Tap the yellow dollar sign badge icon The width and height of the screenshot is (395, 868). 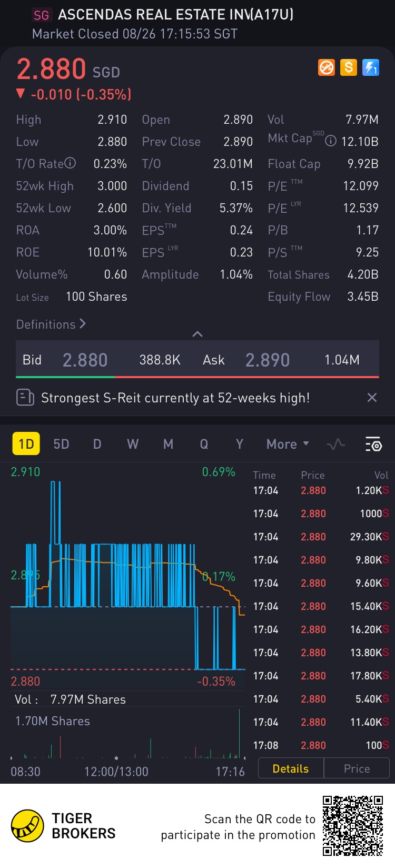pos(349,67)
